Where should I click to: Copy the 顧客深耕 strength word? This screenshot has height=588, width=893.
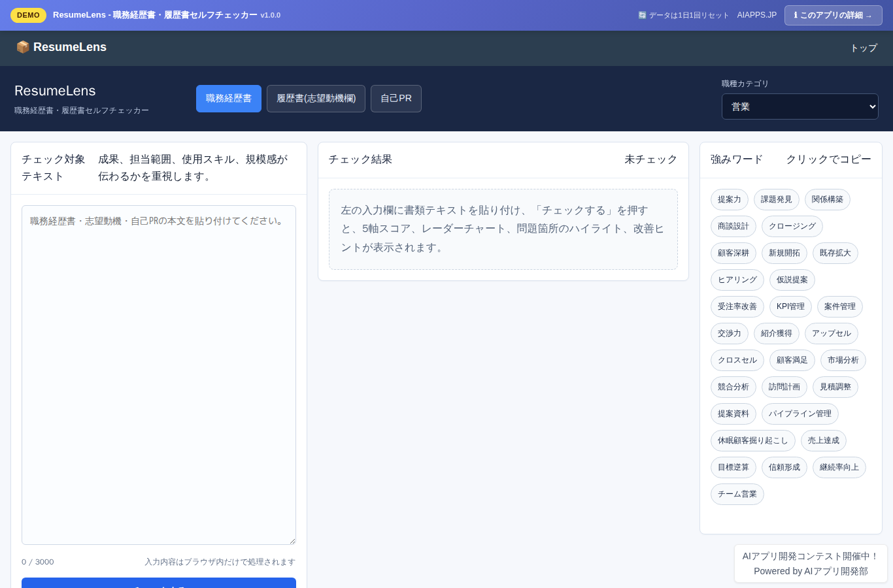click(x=733, y=253)
